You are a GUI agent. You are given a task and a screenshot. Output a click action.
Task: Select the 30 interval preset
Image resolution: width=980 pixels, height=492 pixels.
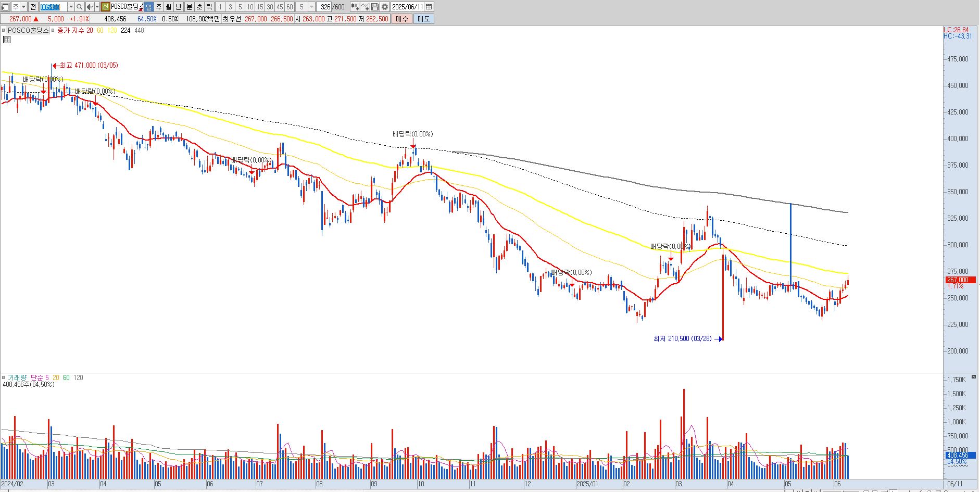click(x=270, y=7)
